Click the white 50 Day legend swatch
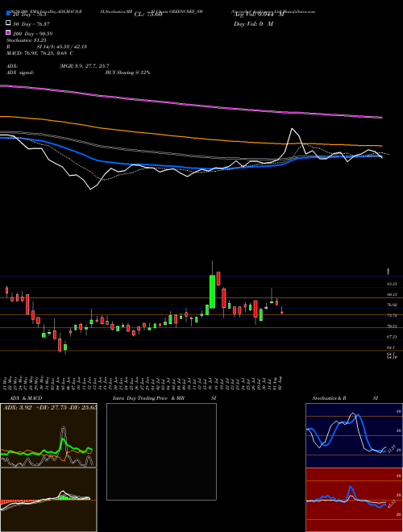This screenshot has height=532, width=403. (9, 23)
